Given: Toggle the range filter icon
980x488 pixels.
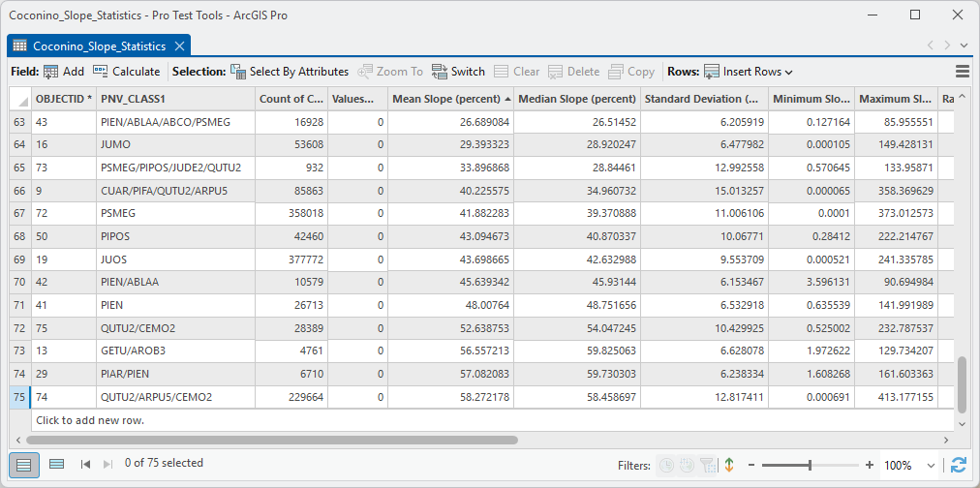Looking at the screenshot, I should (687, 464).
